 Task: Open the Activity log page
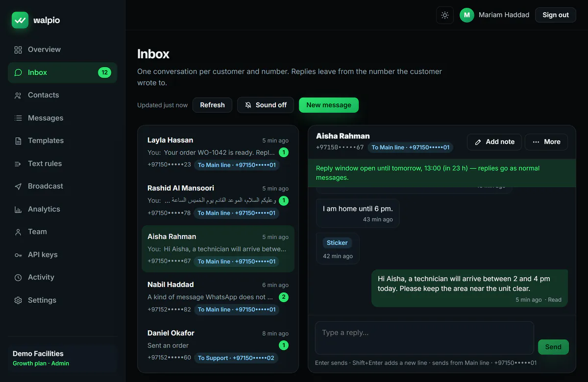click(x=63, y=278)
